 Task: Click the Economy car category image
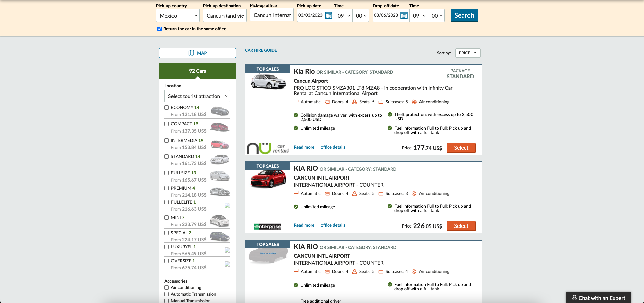[x=220, y=111]
